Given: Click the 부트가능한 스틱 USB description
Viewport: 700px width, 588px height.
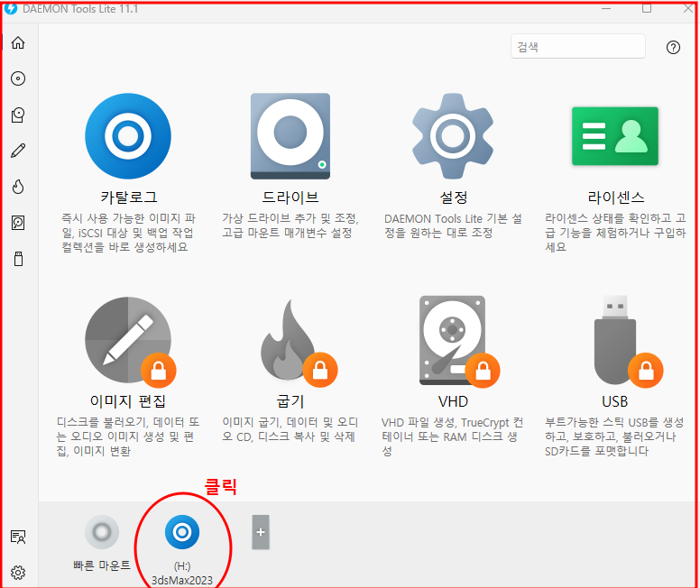Looking at the screenshot, I should click(x=614, y=436).
